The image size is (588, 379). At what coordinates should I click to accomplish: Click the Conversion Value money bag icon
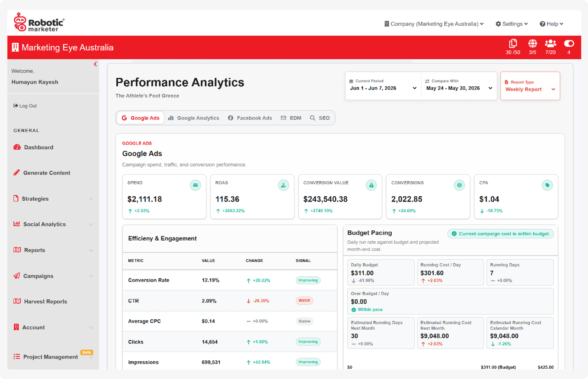pyautogui.click(x=371, y=185)
